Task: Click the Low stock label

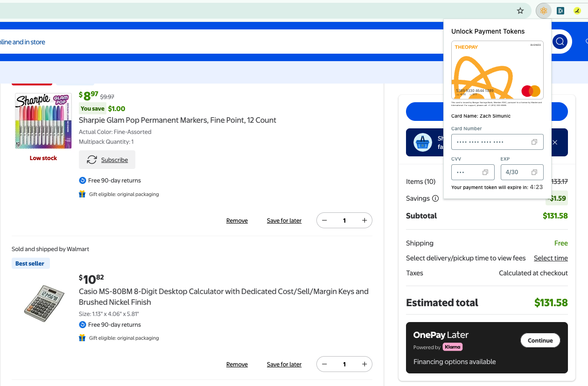Action: [x=43, y=158]
